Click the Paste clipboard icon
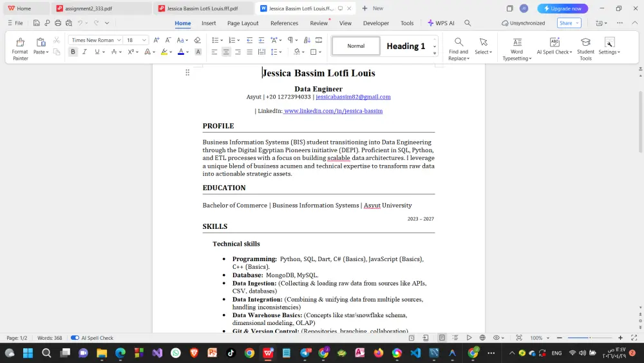The image size is (644, 363). click(x=41, y=42)
